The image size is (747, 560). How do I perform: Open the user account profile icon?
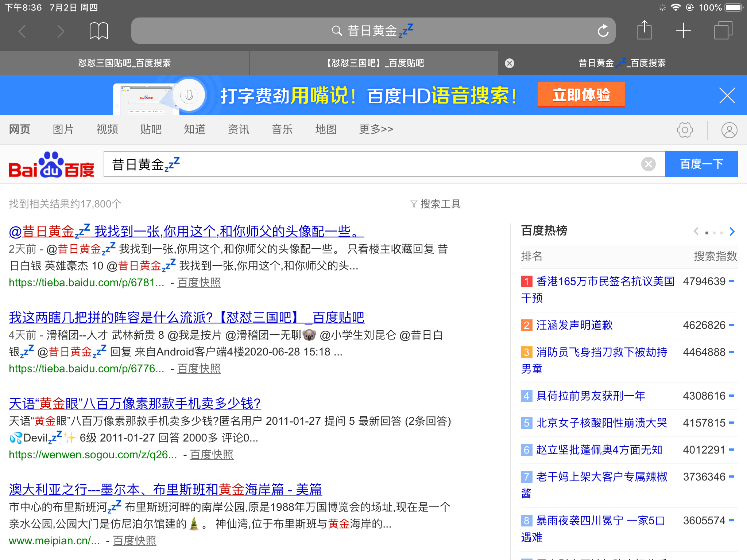729,130
